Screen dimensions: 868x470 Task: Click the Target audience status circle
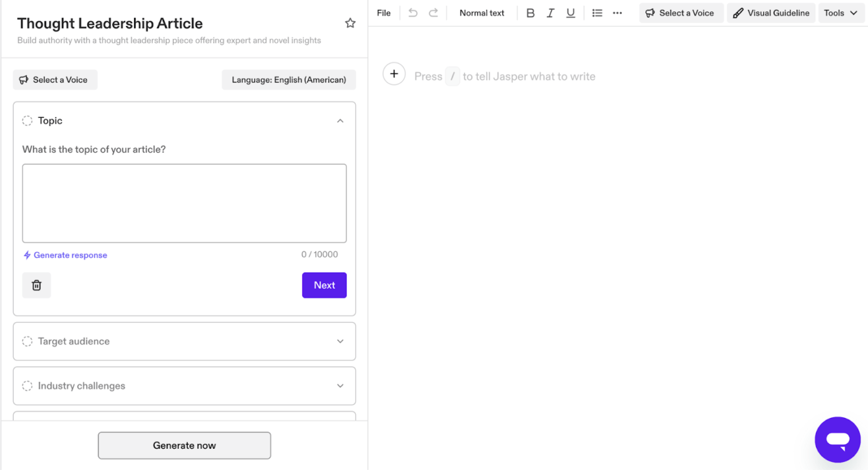[x=27, y=341]
